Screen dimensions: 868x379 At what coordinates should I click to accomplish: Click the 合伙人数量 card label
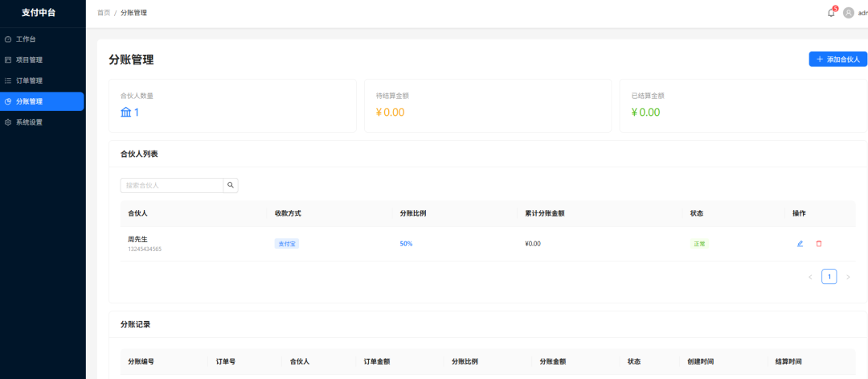[x=137, y=95]
